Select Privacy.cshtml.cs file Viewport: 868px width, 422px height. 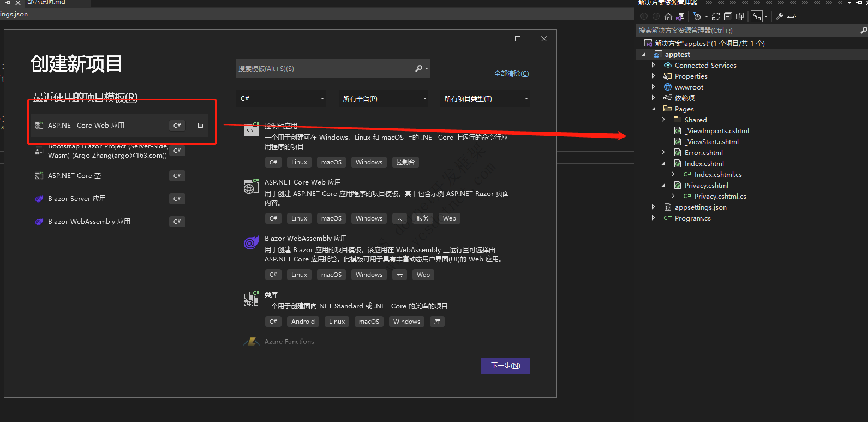click(x=720, y=196)
